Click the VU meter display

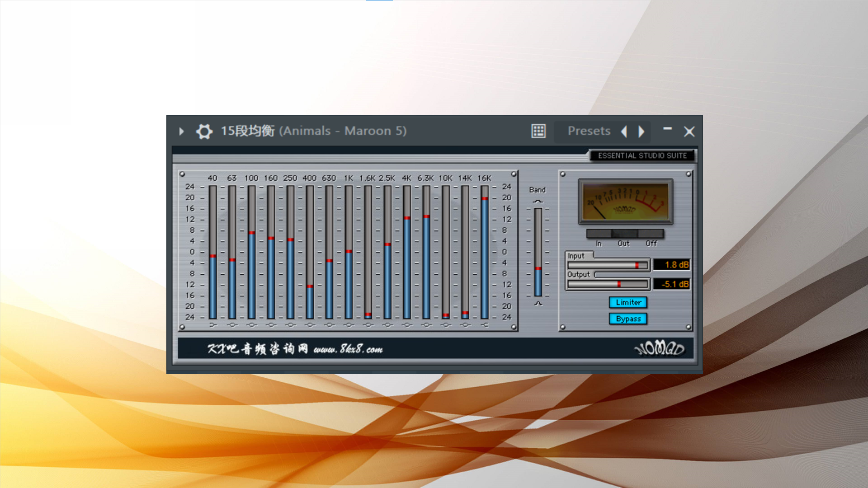625,202
